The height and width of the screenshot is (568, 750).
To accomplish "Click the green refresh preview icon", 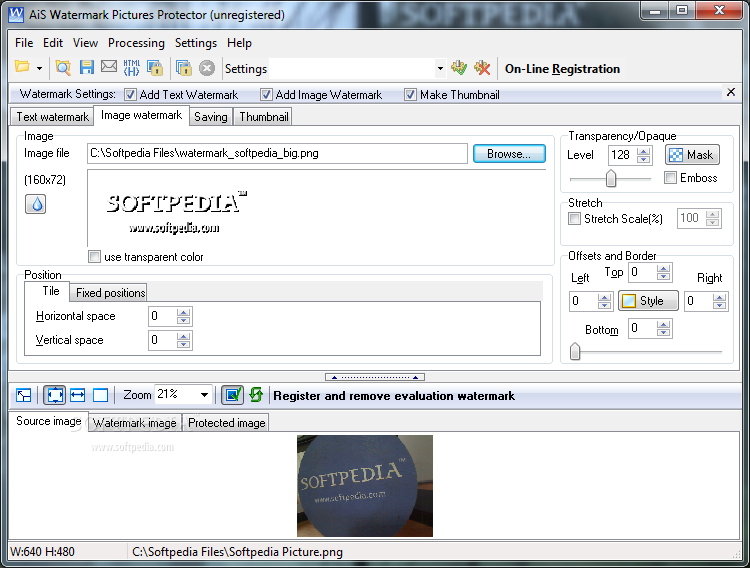I will point(256,395).
